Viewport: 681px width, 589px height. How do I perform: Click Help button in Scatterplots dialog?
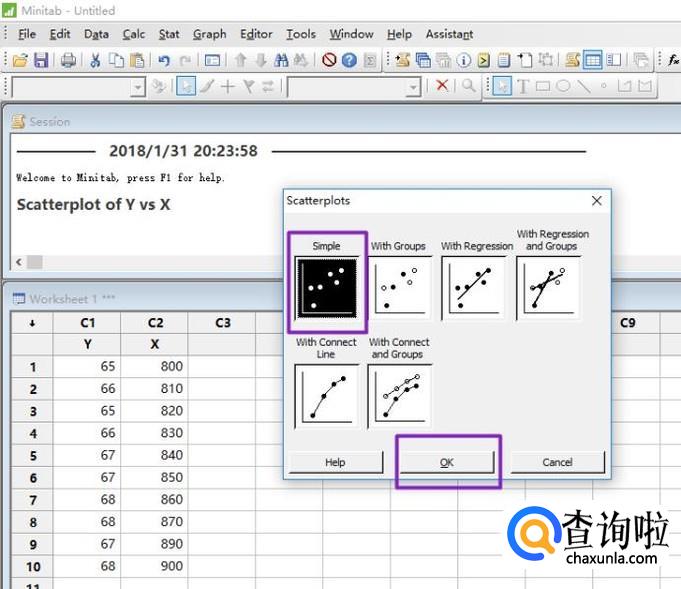point(335,462)
